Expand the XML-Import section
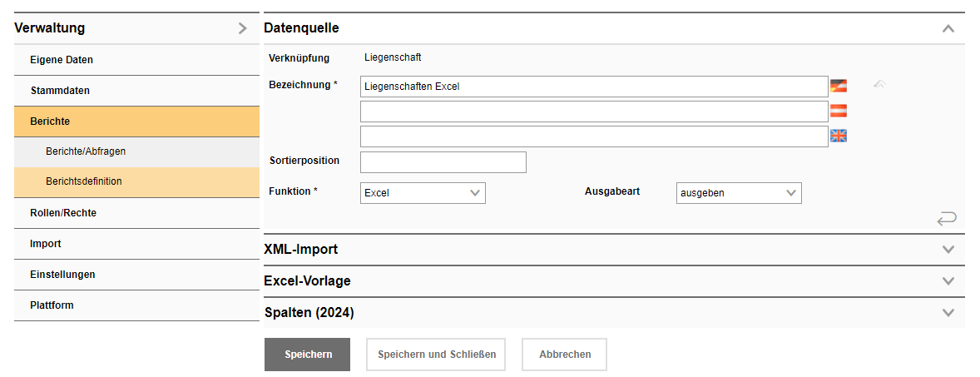The image size is (980, 377). pyautogui.click(x=948, y=250)
